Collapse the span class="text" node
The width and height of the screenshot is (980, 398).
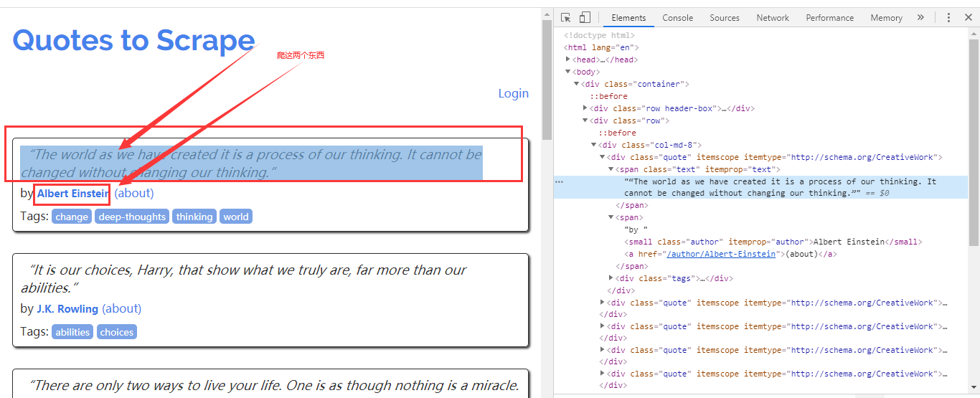[611, 169]
